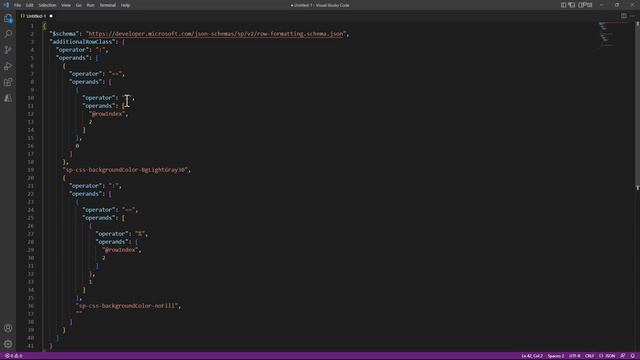The width and height of the screenshot is (640, 360).
Task: Click Spaces: 2 indentation setting
Action: click(556, 356)
